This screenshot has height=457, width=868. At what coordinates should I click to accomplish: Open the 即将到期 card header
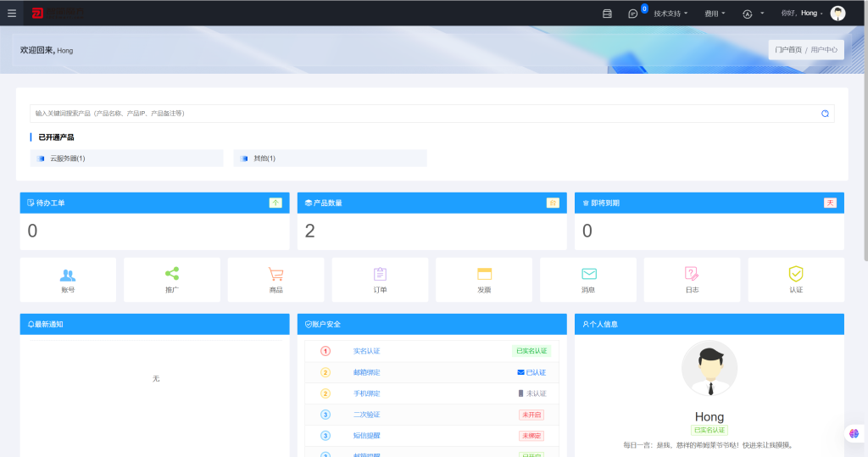709,203
